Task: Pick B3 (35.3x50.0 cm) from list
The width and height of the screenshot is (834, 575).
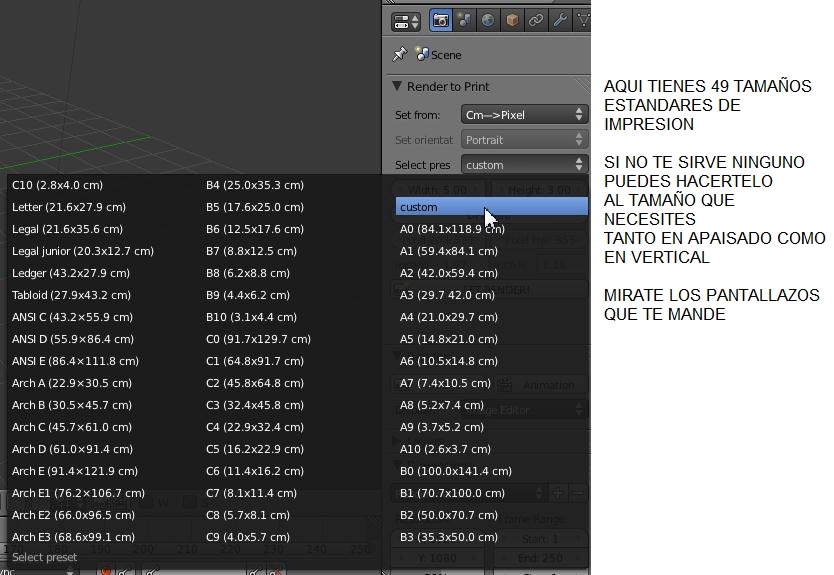Action: pos(449,537)
